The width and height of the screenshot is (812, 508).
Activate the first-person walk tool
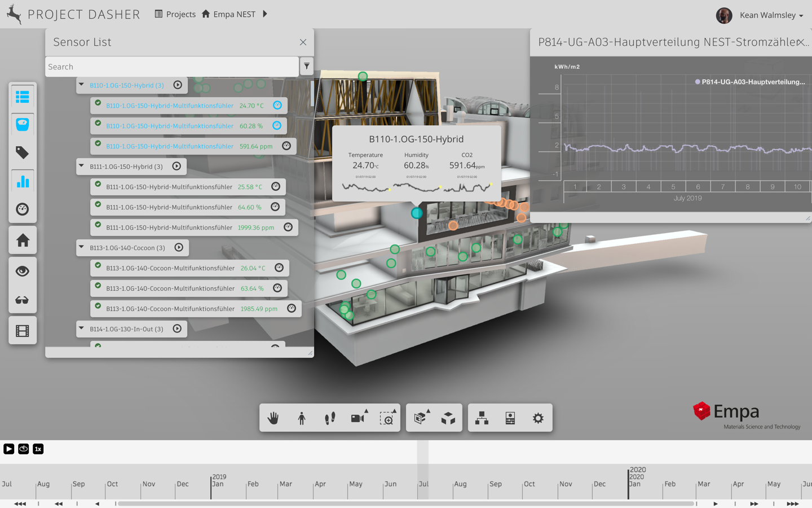click(302, 418)
